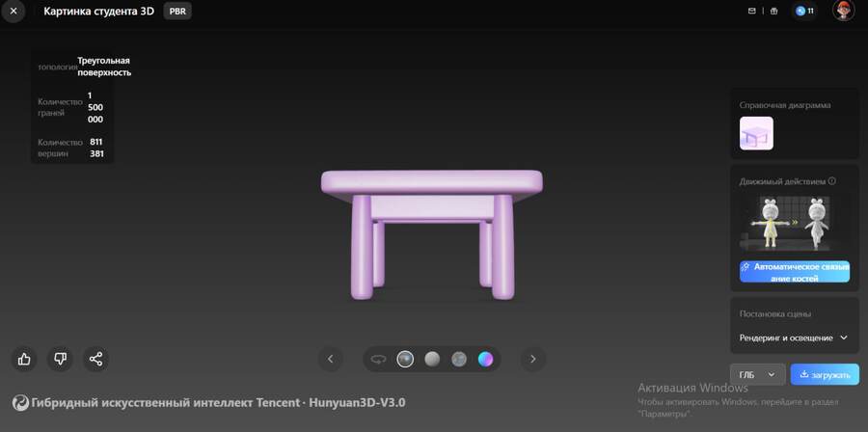
Task: Open info icon beside Движимый действием
Action: (832, 181)
